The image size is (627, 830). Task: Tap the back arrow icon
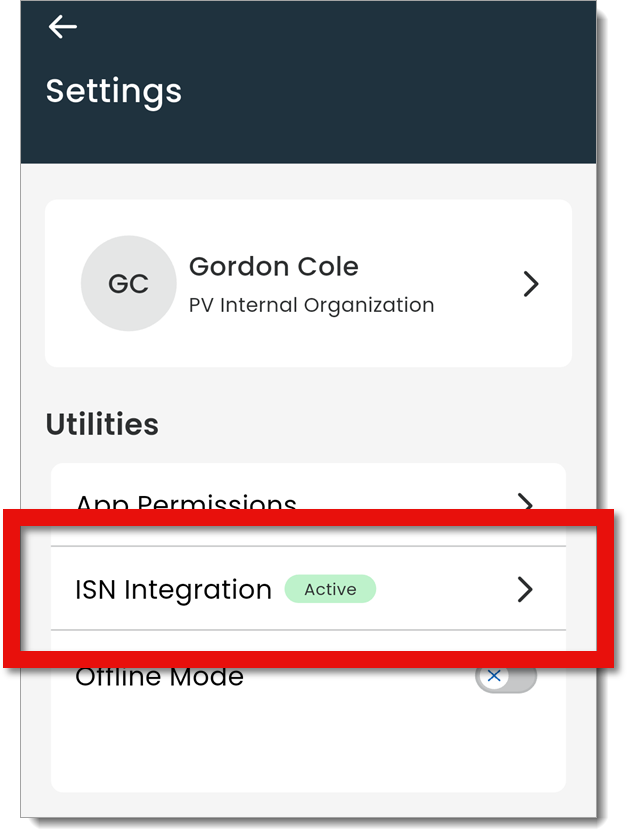(x=63, y=27)
